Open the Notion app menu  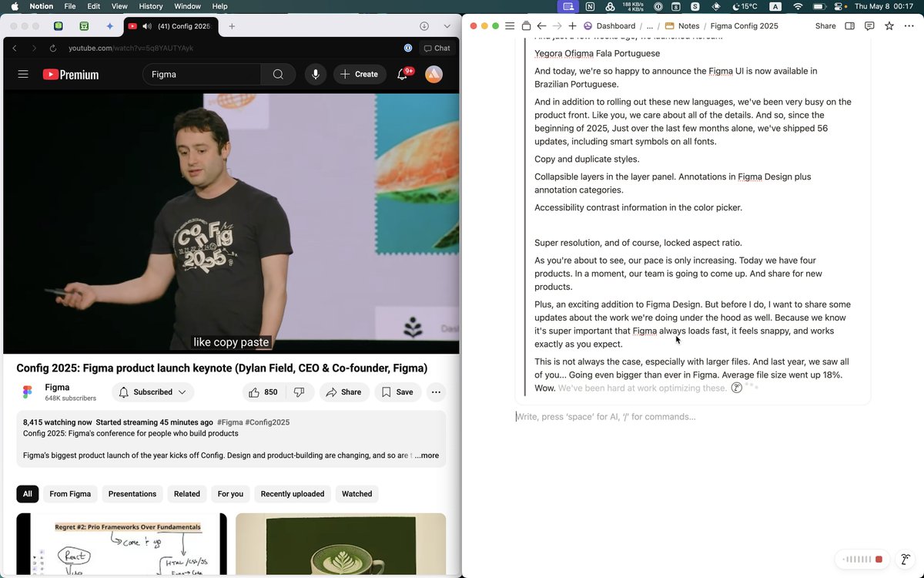pos(41,6)
